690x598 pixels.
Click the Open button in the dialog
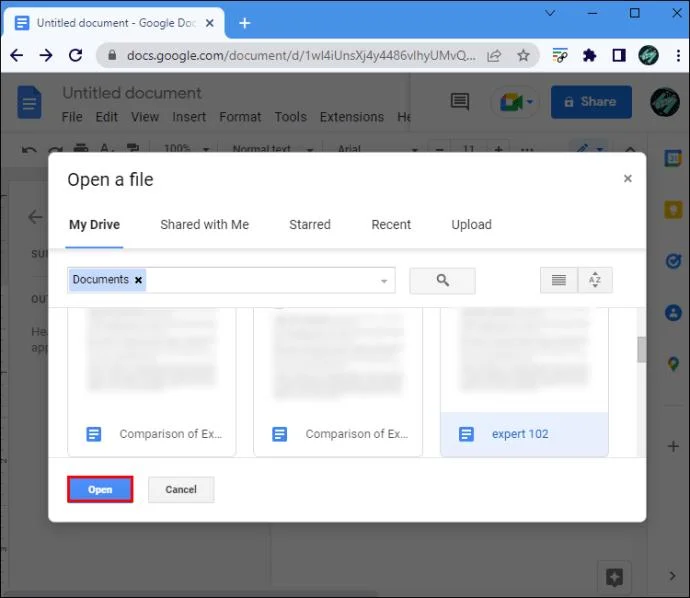[100, 489]
